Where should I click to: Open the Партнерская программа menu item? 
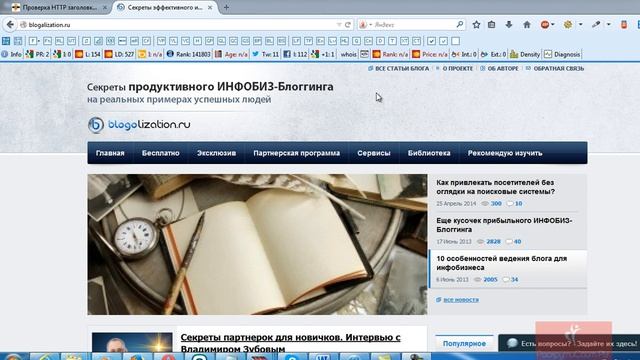[297, 153]
